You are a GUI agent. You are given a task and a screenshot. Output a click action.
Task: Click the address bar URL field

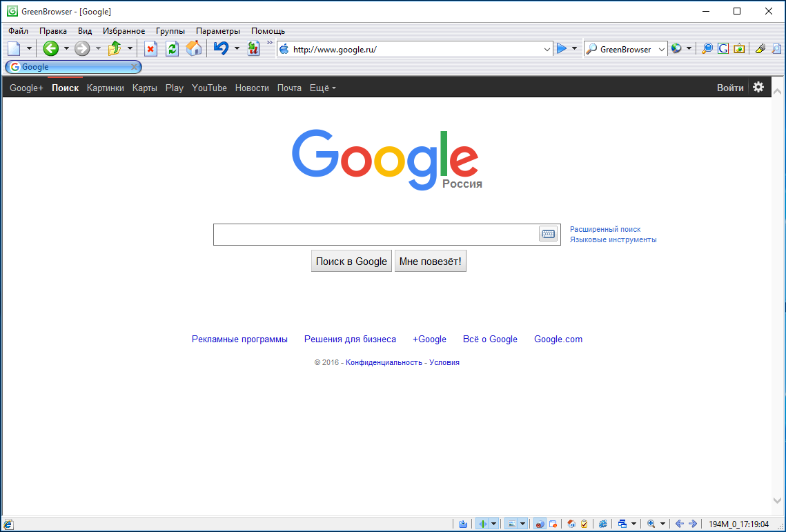416,49
